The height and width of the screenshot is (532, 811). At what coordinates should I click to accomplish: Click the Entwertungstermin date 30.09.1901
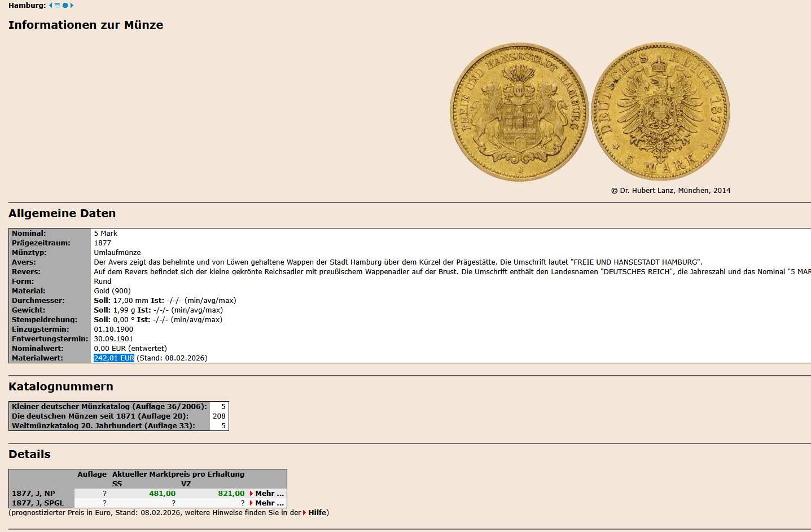pyautogui.click(x=113, y=339)
